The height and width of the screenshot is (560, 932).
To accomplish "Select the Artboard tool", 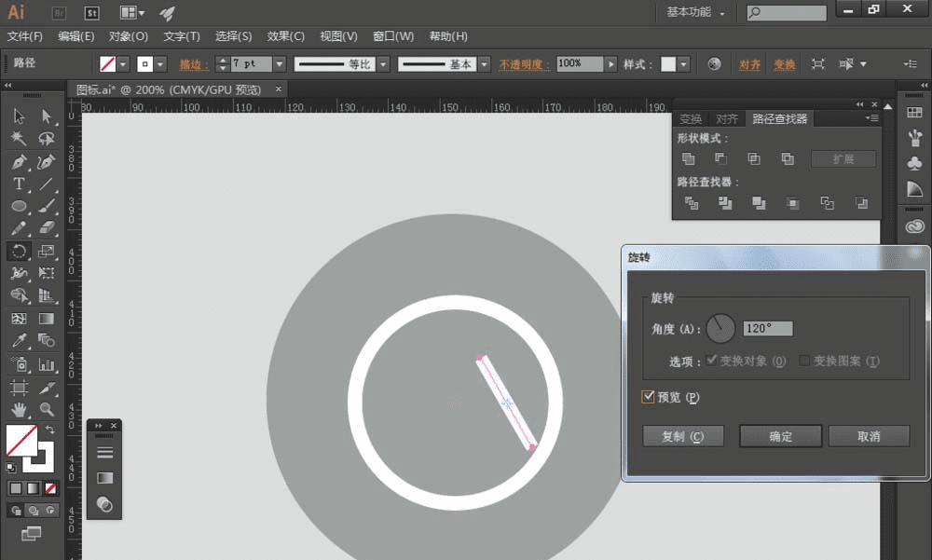I will [x=19, y=387].
